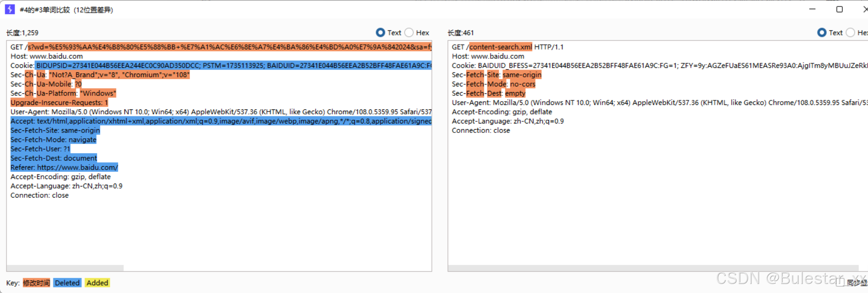Screen dimensions: 868x293
Task: Click the User-Agent line in right panel
Action: click(x=659, y=102)
